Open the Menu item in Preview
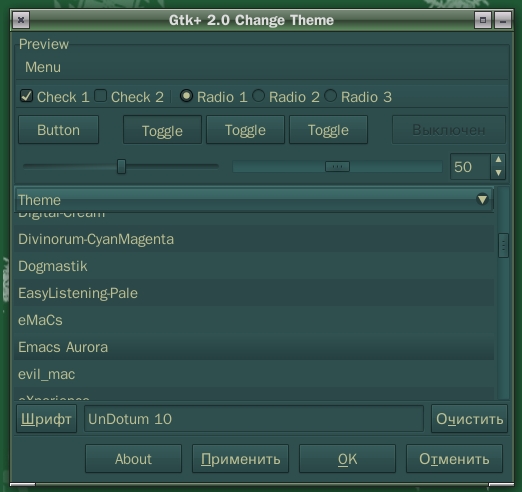The height and width of the screenshot is (492, 522). pos(43,67)
